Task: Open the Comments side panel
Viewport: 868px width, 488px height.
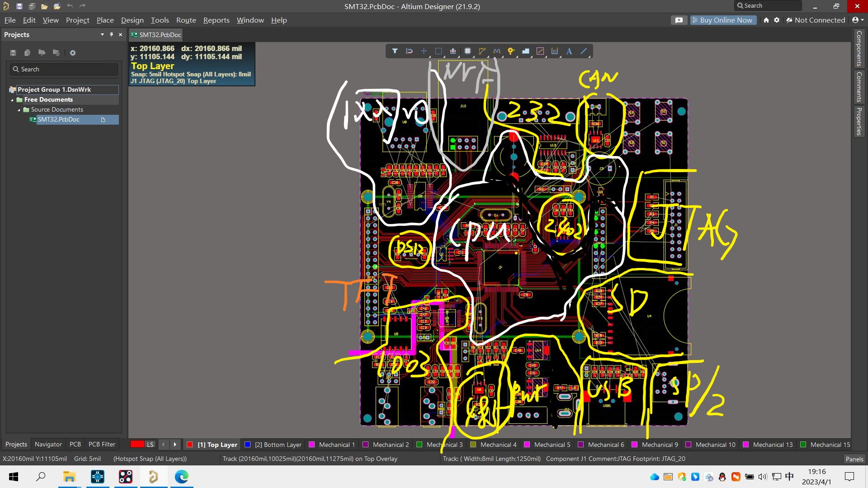Action: (x=859, y=87)
